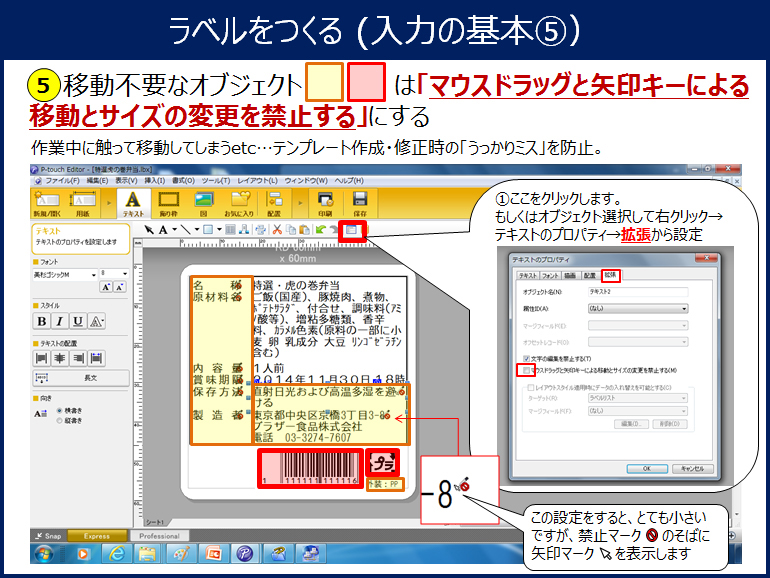Select the テキスト (Text) tool in yellow toolbar
Screen dimensions: 770x578
133,203
